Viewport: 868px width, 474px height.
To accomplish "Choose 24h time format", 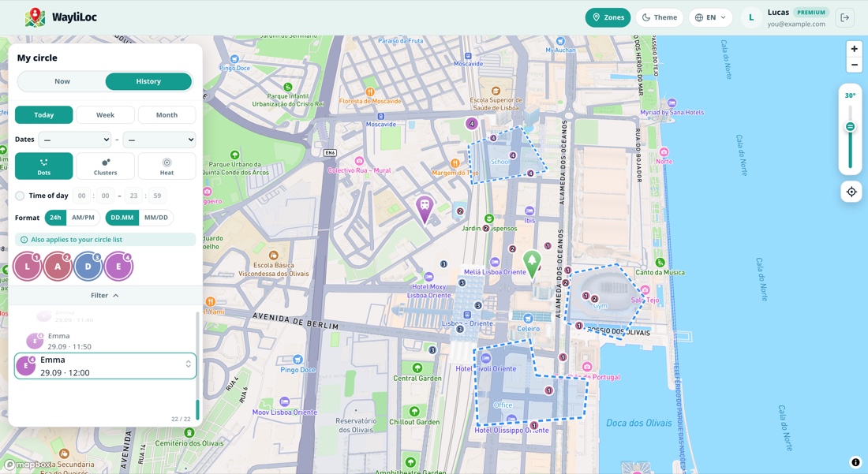I will [55, 218].
